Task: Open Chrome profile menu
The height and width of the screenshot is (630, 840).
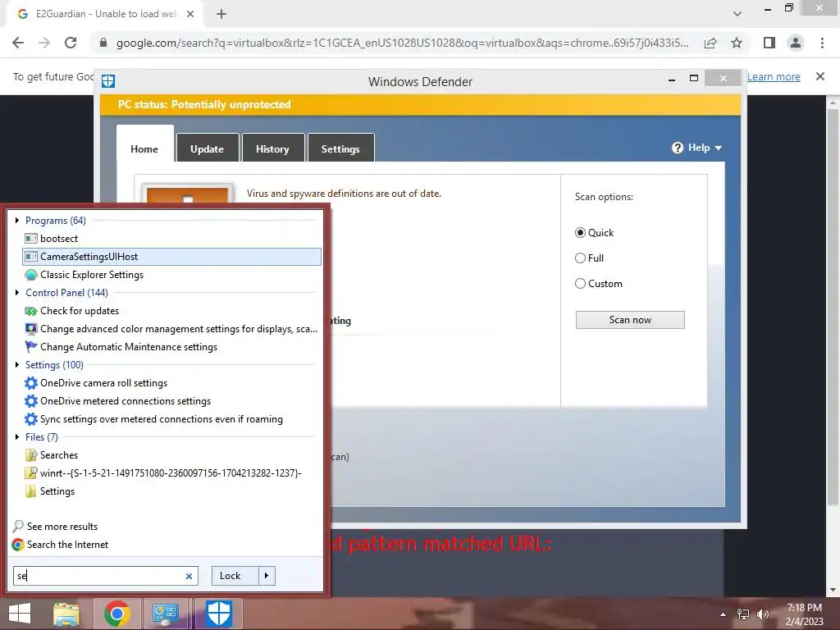Action: pos(796,43)
